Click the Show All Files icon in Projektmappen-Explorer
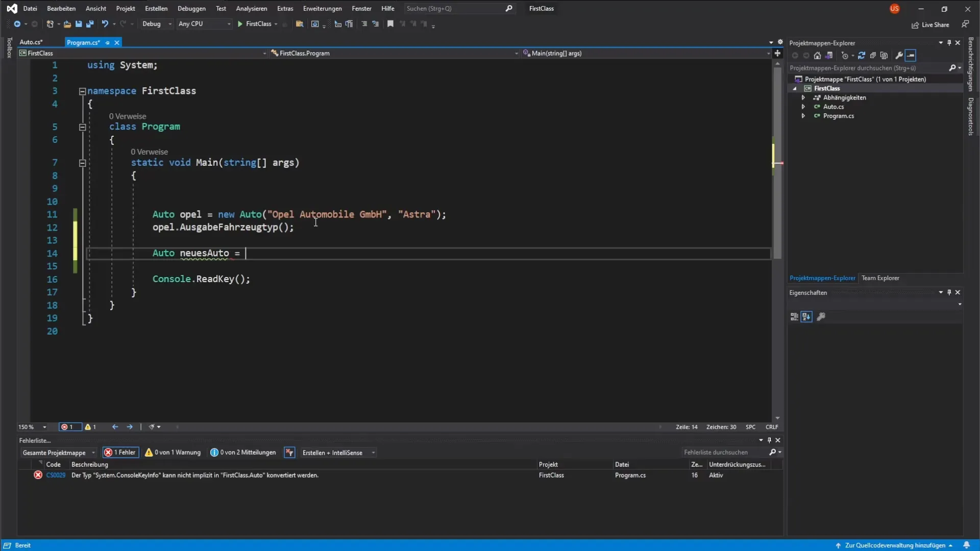 point(884,56)
